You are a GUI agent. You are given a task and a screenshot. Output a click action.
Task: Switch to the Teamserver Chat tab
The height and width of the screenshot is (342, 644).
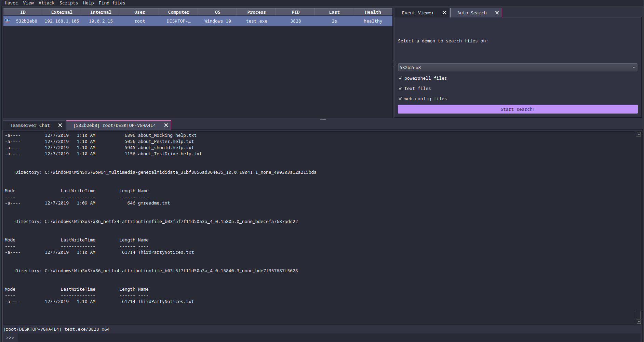pyautogui.click(x=30, y=125)
